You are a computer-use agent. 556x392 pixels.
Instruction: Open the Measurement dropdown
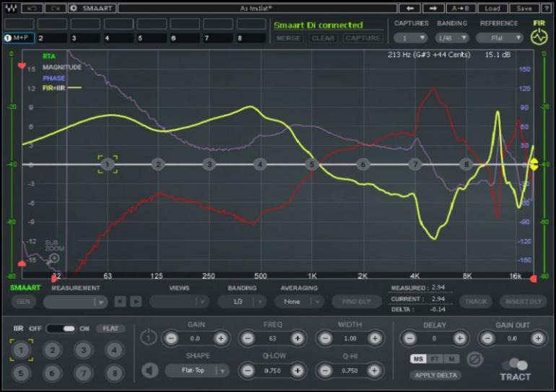[x=75, y=302]
